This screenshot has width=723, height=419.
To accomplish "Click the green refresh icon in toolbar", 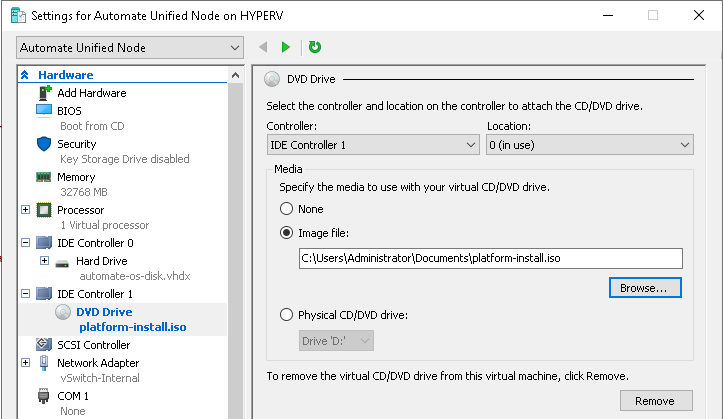I will click(x=315, y=47).
